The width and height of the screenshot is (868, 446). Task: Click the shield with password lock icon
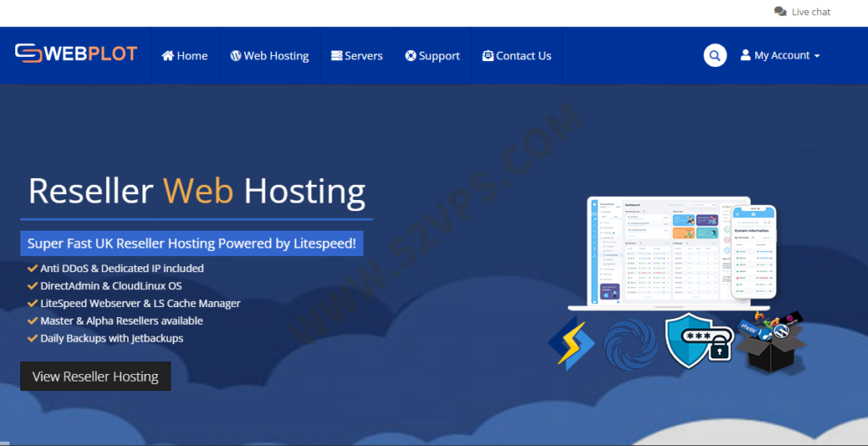pos(698,341)
